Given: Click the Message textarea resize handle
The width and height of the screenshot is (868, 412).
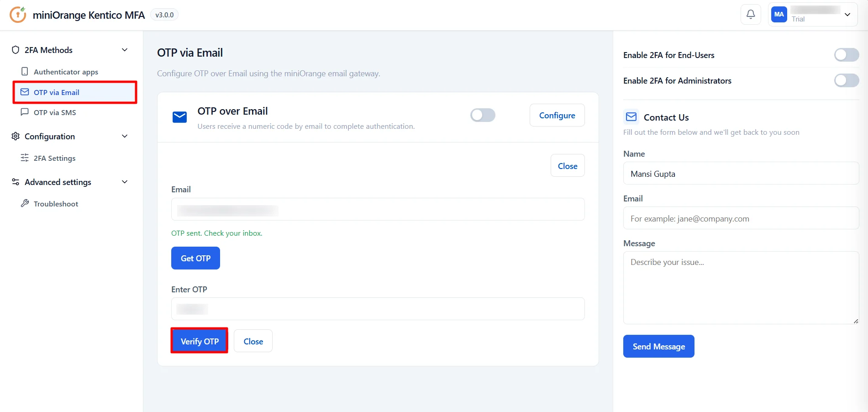Looking at the screenshot, I should pos(856,321).
